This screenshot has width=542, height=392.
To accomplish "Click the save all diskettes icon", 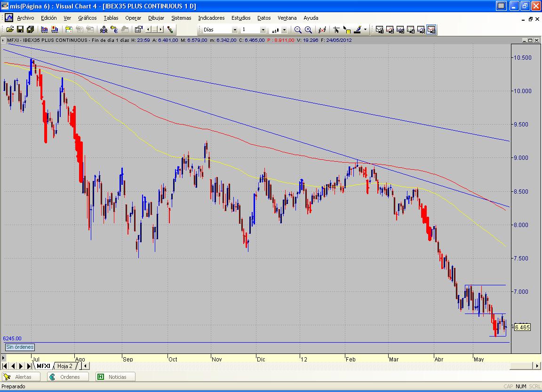I will (x=30, y=30).
